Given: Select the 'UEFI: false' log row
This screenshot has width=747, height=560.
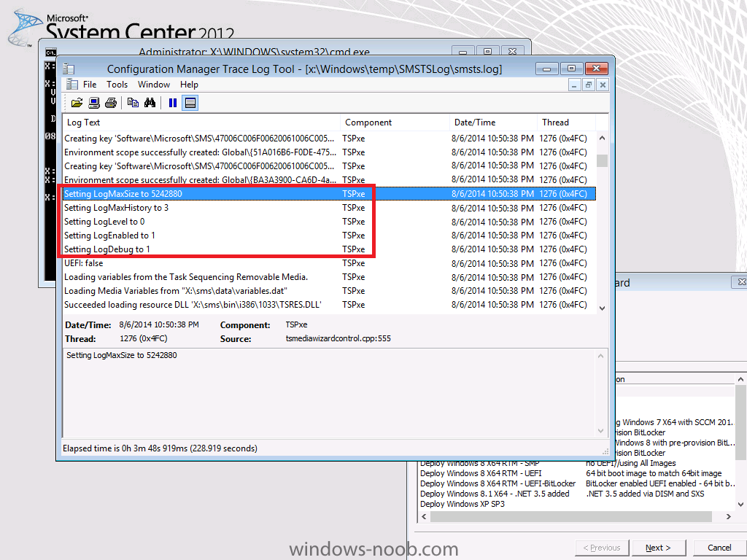Looking at the screenshot, I should click(329, 262).
